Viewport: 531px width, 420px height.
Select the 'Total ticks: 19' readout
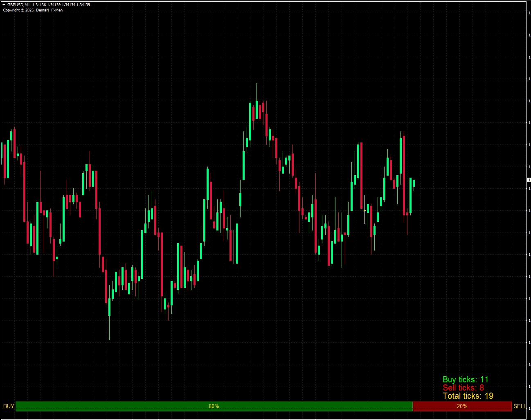coord(468,396)
